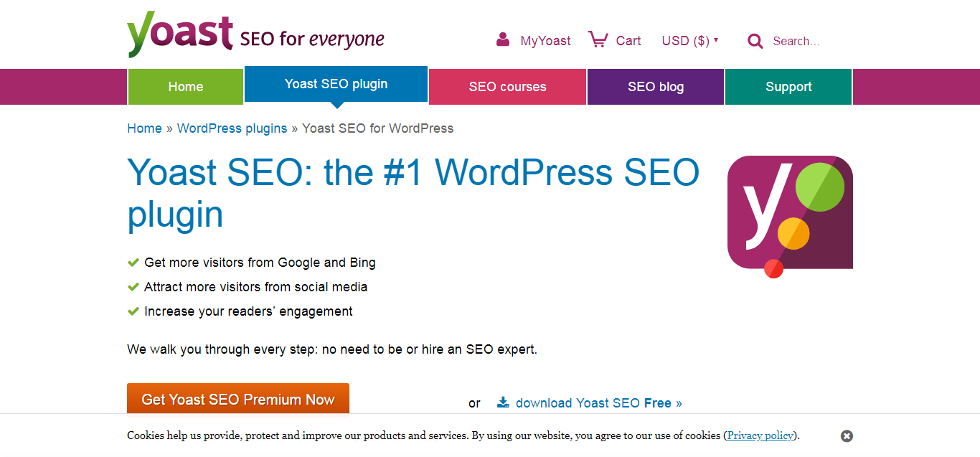Screen dimensions: 980x457
Task: Expand the currency selector arrow
Action: pyautogui.click(x=717, y=41)
